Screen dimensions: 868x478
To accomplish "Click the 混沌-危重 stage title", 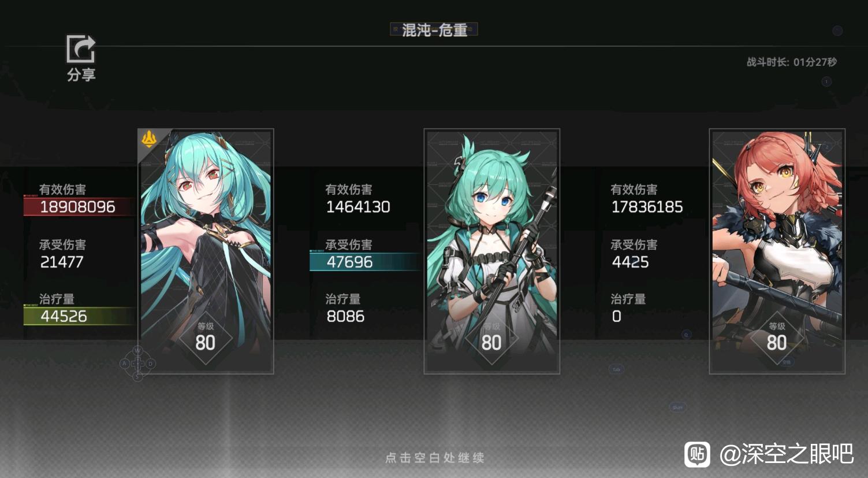I will coord(434,29).
